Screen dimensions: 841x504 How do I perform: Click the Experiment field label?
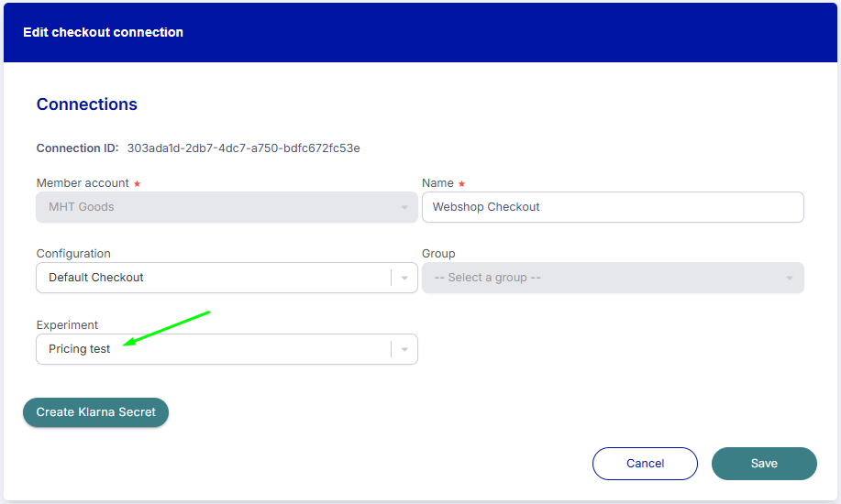click(67, 325)
